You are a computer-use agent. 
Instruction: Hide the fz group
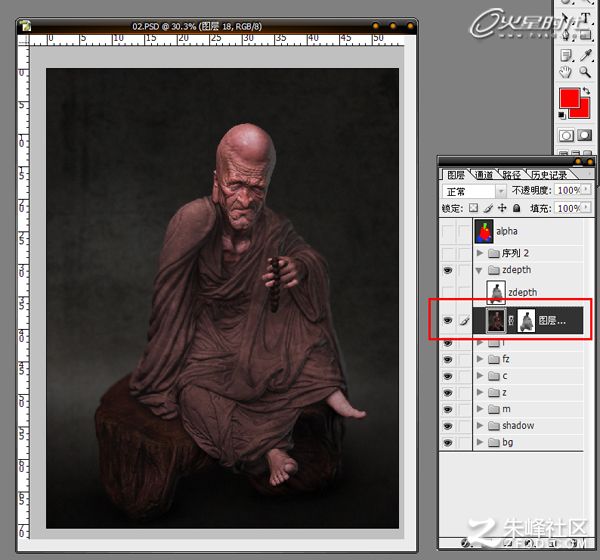(448, 359)
